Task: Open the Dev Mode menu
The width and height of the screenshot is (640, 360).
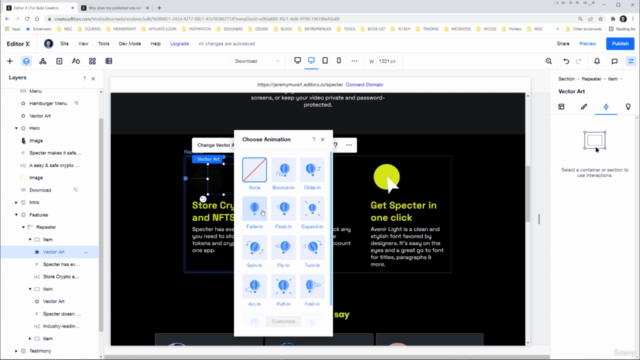Action: point(130,44)
